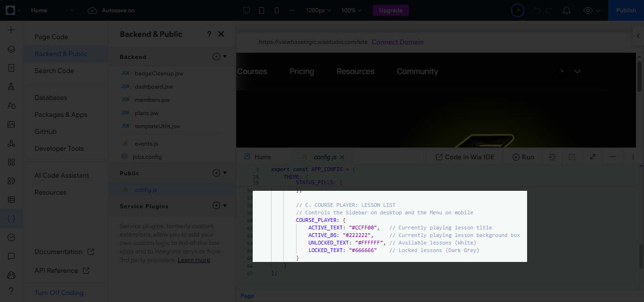Screen dimensions: 644x302
Task: Format code with the indent icon
Action: pos(552,157)
